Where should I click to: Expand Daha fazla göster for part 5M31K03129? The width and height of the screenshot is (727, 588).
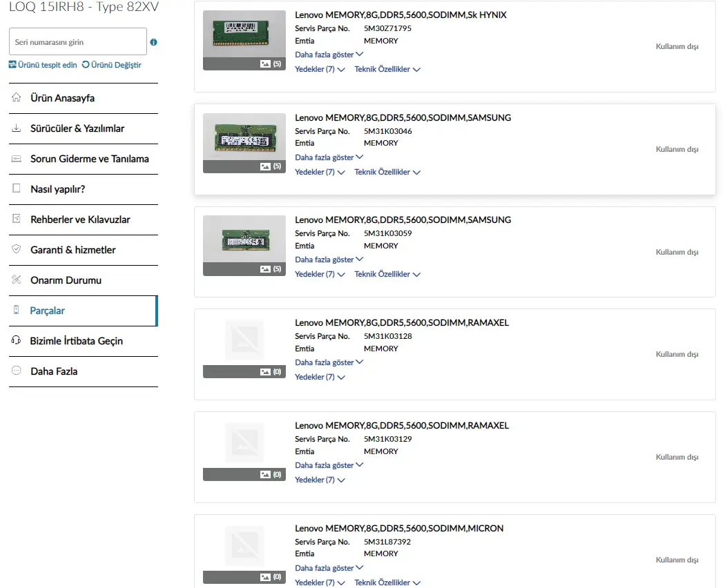tap(329, 465)
